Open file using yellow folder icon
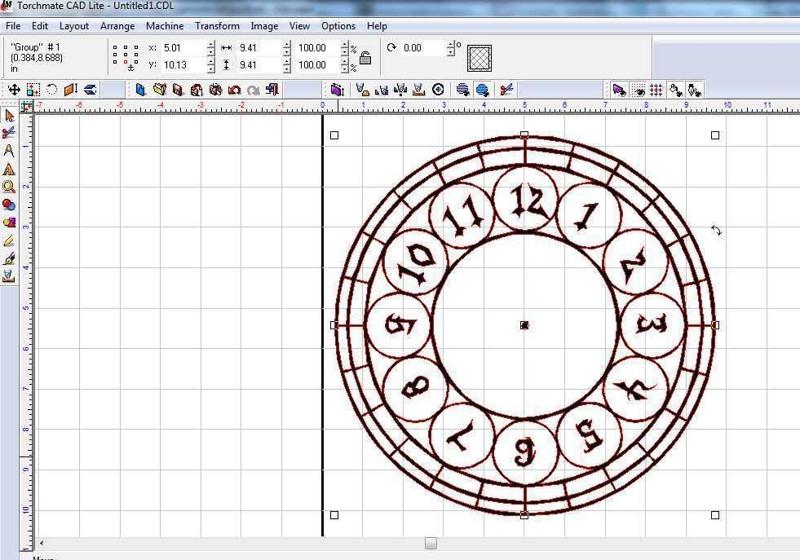800x560 pixels. pos(160,90)
